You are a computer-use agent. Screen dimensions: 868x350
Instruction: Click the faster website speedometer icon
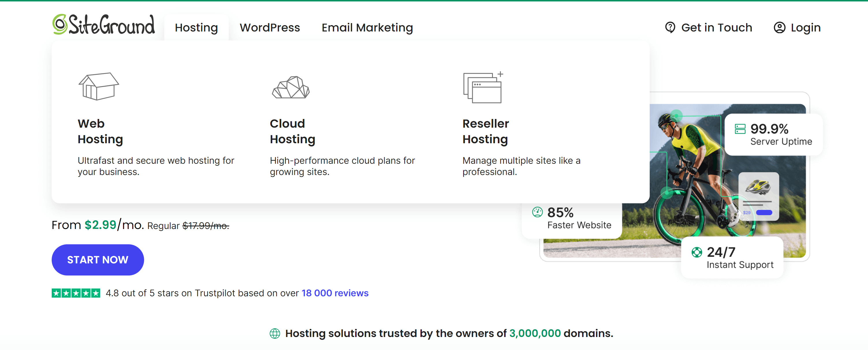(x=537, y=212)
